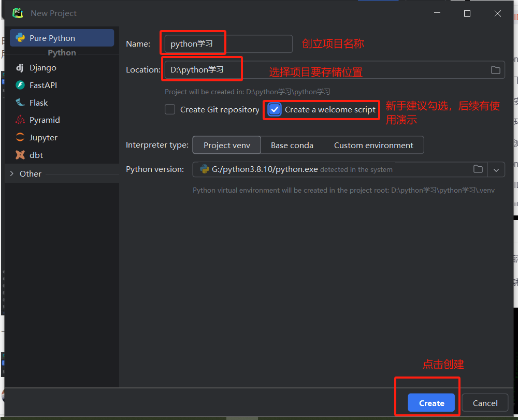Browse for Python interpreter folder icon
Viewport: 518px width, 420px height.
478,169
